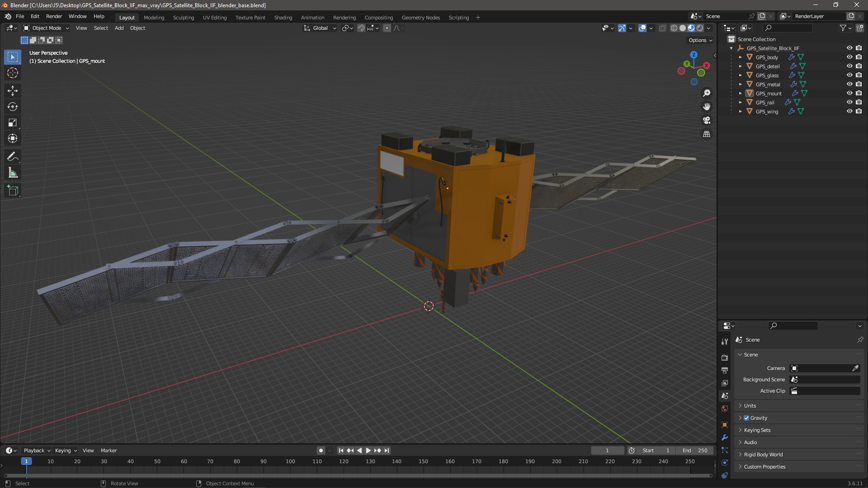Open the Physics properties tab

pos(725,463)
